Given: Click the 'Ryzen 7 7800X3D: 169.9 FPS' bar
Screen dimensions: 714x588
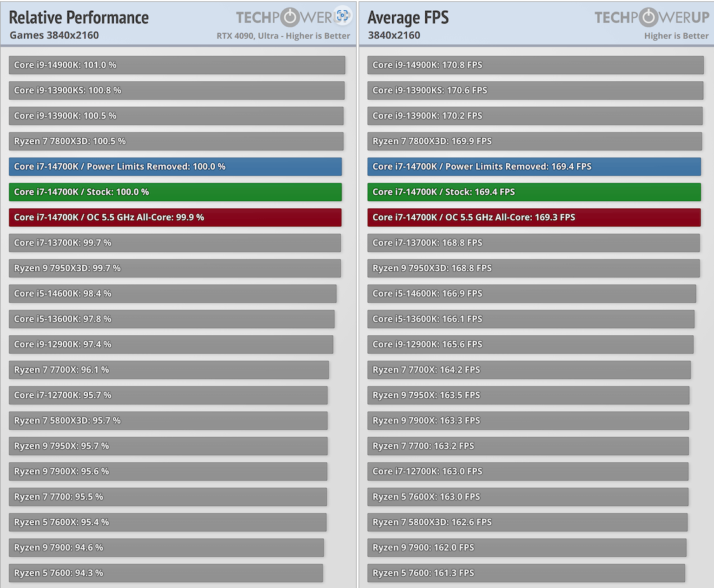Looking at the screenshot, I should point(534,141).
